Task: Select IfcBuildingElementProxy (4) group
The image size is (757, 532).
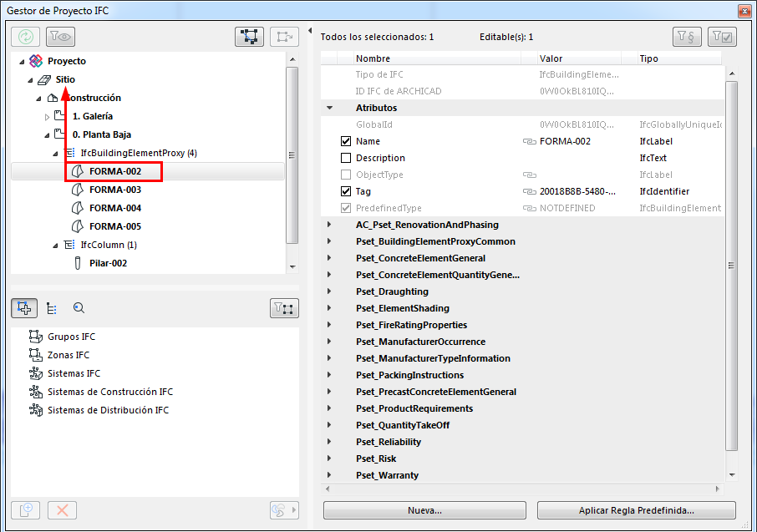Action: point(139,153)
